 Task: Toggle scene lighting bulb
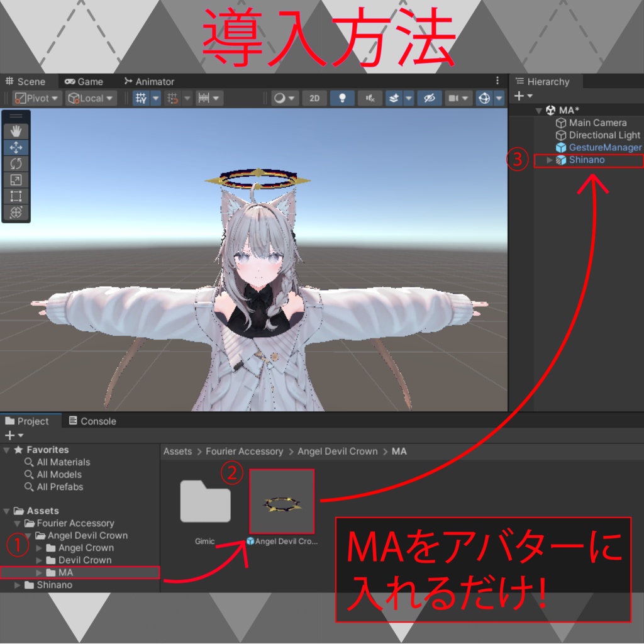[342, 98]
